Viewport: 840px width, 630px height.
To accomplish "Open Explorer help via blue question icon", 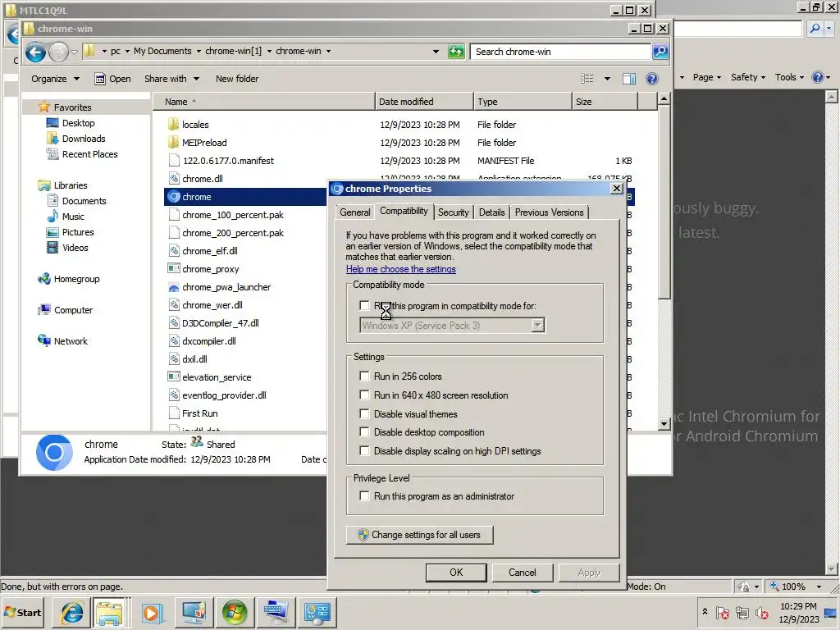I will point(651,79).
